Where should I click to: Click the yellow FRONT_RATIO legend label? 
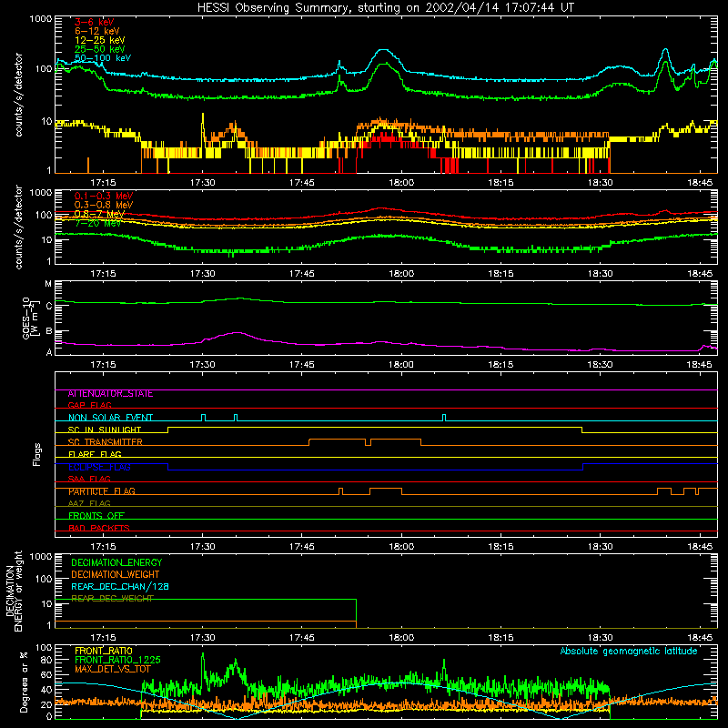[x=104, y=651]
